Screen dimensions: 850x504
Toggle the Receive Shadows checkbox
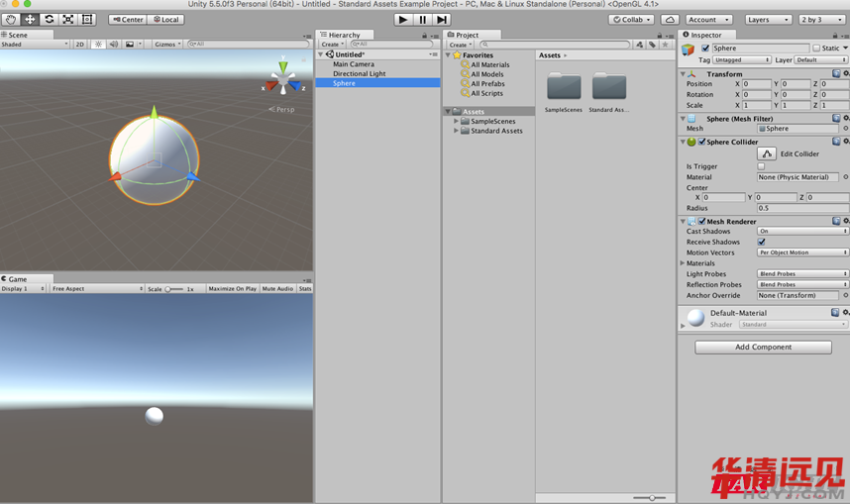click(x=762, y=242)
